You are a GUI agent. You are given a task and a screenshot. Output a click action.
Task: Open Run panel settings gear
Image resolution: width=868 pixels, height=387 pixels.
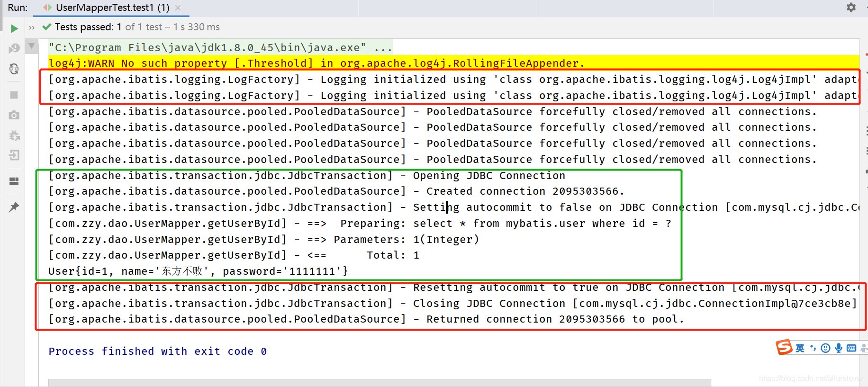[851, 8]
